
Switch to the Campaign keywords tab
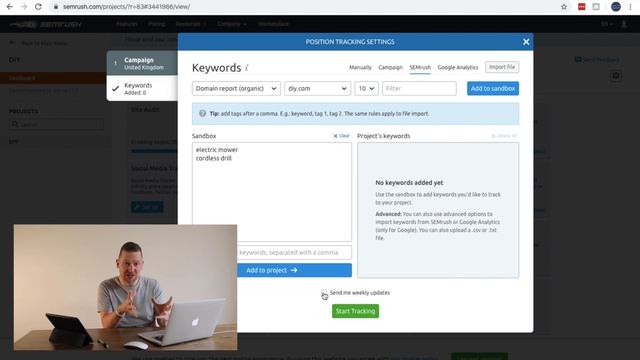[x=390, y=67]
